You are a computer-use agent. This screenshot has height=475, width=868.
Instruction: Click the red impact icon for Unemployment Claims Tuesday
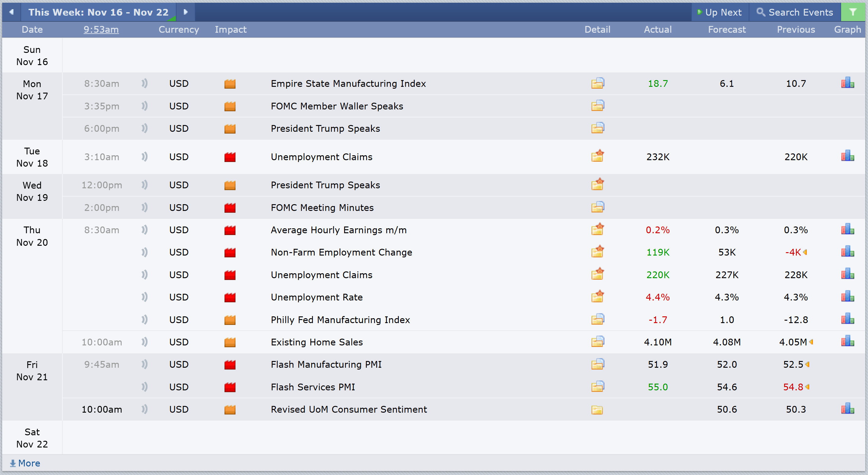pyautogui.click(x=230, y=157)
